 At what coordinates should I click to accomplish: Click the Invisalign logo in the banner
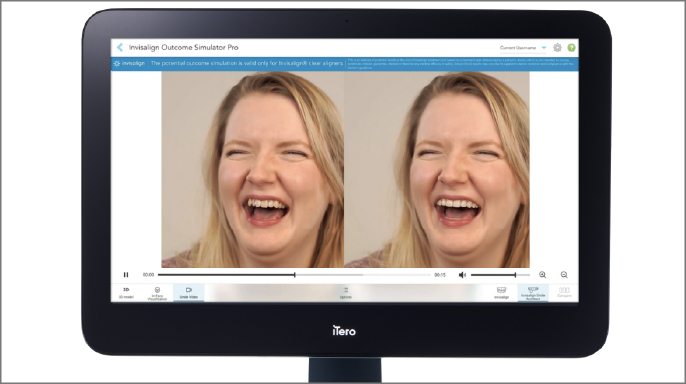pyautogui.click(x=129, y=63)
